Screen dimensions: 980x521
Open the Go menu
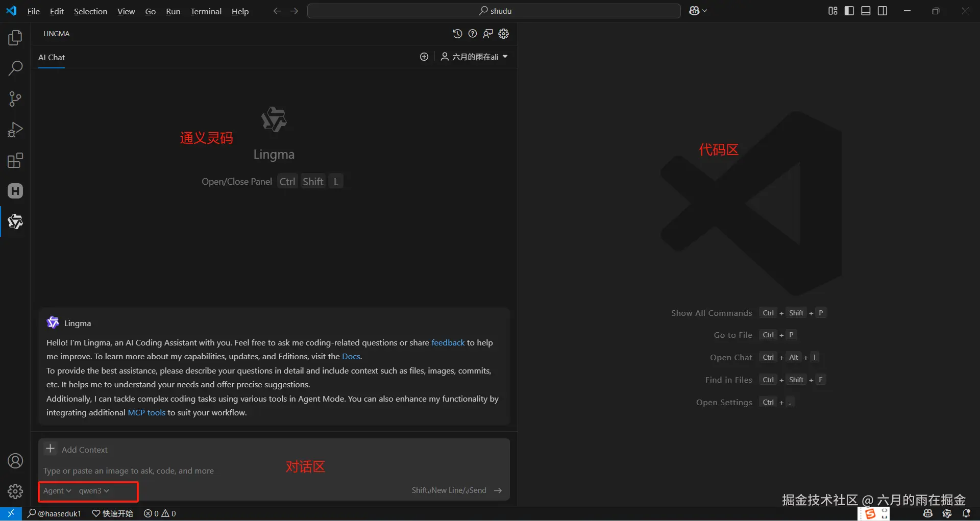pyautogui.click(x=151, y=11)
